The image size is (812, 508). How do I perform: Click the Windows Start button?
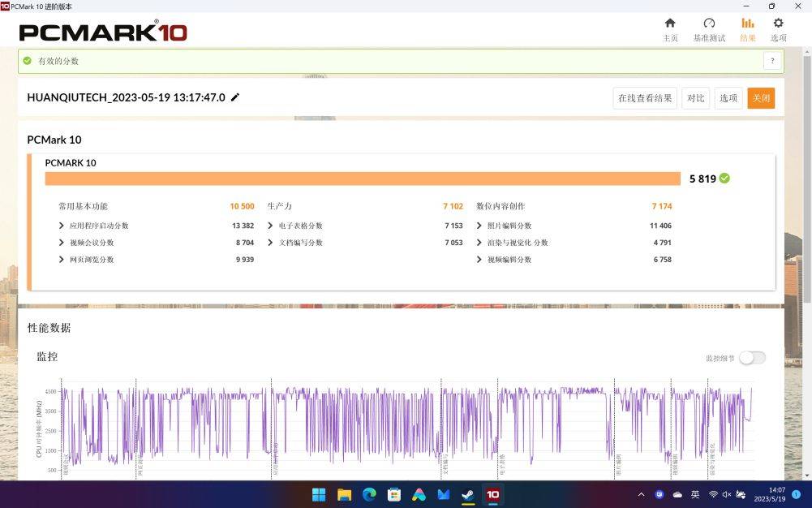tap(319, 494)
